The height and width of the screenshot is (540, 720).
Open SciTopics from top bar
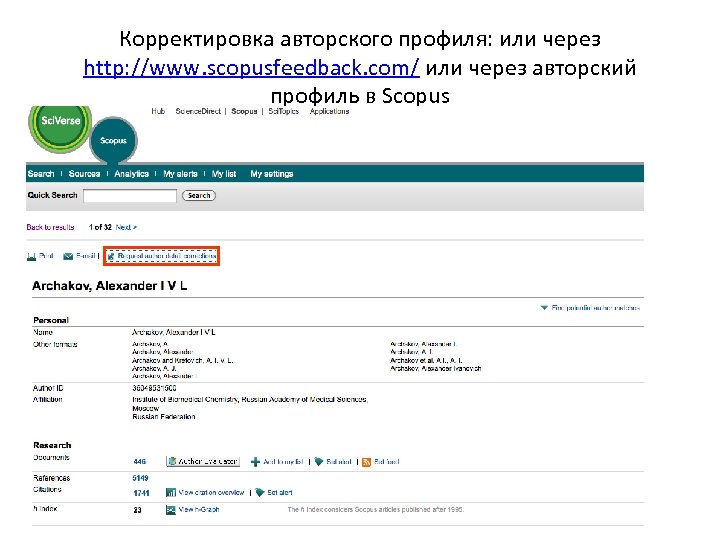[283, 111]
